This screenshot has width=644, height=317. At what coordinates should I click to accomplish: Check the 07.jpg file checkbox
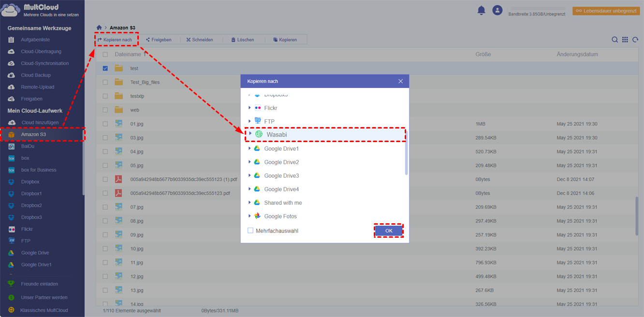point(105,207)
